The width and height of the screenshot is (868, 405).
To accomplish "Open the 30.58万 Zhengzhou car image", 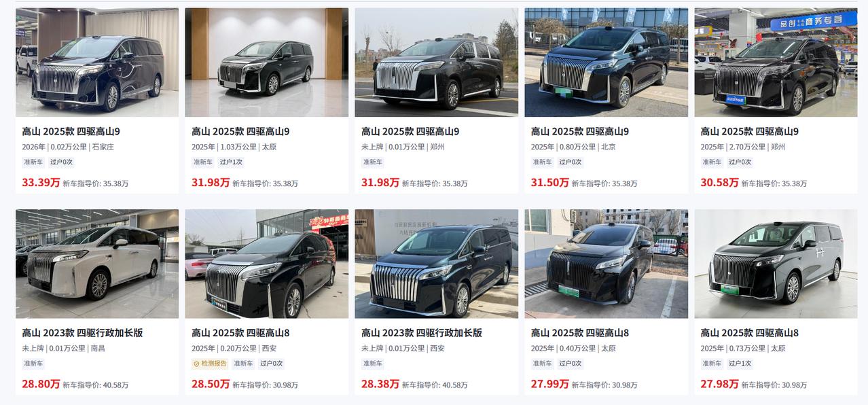I will pos(776,63).
